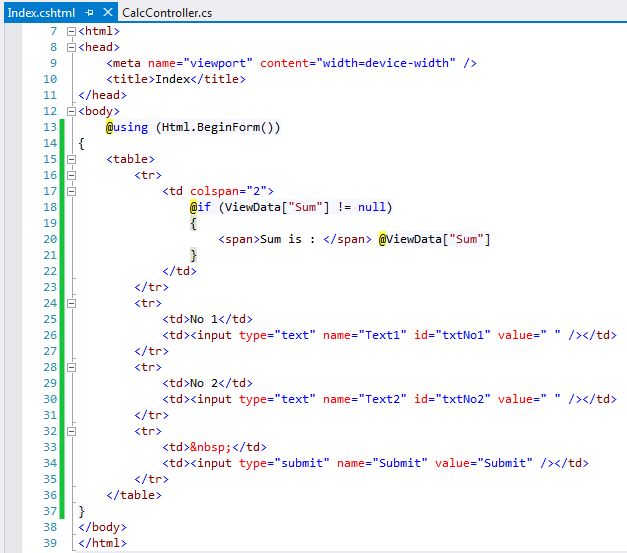Collapse the <tr> block on line 28
627x553 pixels.
[x=71, y=367]
